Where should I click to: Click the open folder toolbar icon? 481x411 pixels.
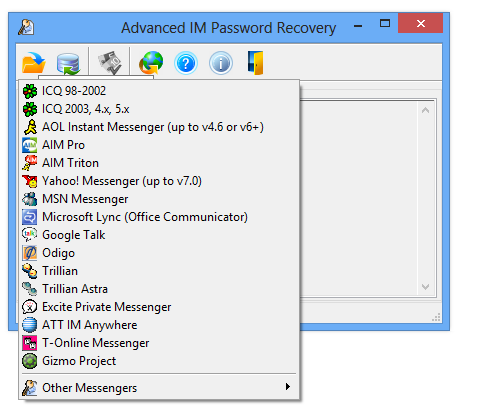pyautogui.click(x=34, y=63)
